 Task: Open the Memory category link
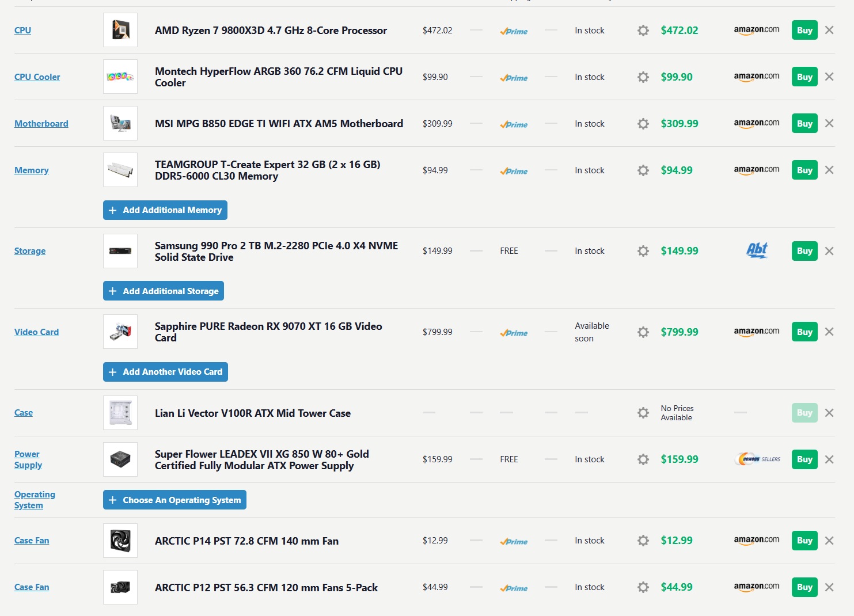pos(31,170)
